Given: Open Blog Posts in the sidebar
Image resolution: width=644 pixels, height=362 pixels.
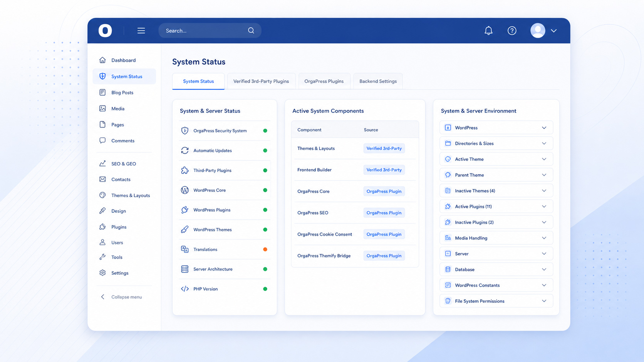Looking at the screenshot, I should click(124, 92).
